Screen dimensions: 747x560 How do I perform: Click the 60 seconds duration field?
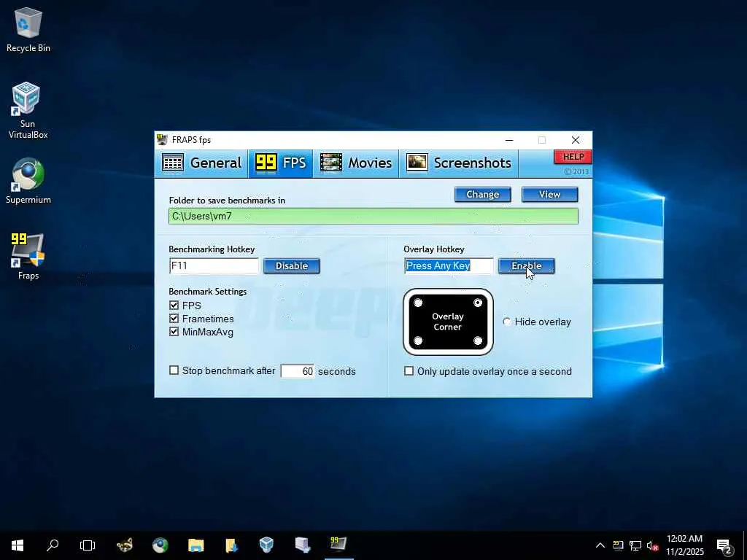click(x=298, y=371)
